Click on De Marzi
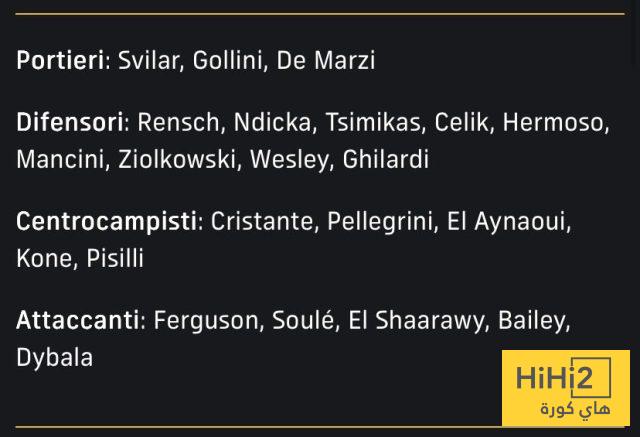Viewport: 640px width, 437px height. coord(325,60)
